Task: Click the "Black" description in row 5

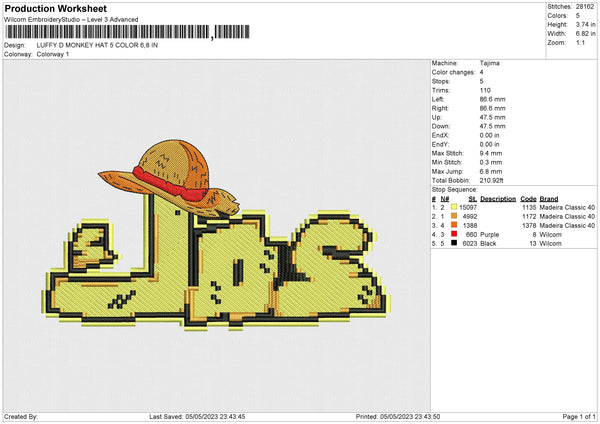Action: [x=488, y=243]
